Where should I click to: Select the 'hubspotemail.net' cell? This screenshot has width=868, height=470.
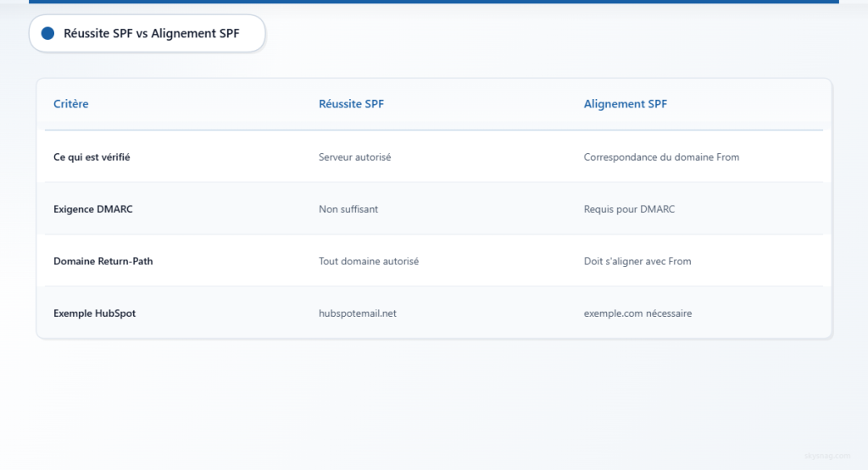(x=357, y=313)
